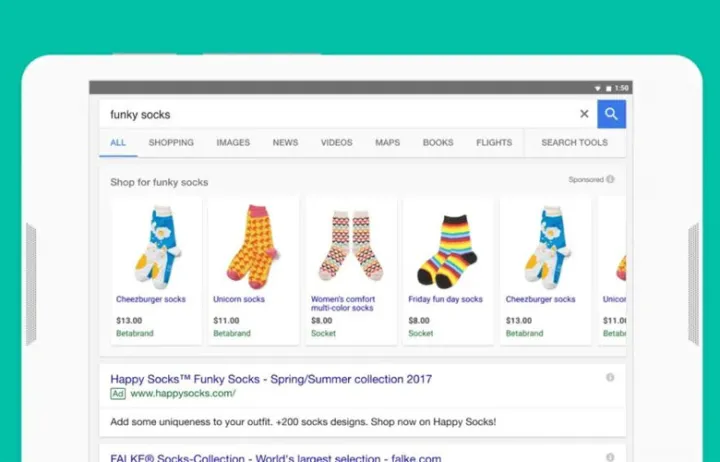Click the first Cheezburger socks product image
720x462 pixels.
157,247
